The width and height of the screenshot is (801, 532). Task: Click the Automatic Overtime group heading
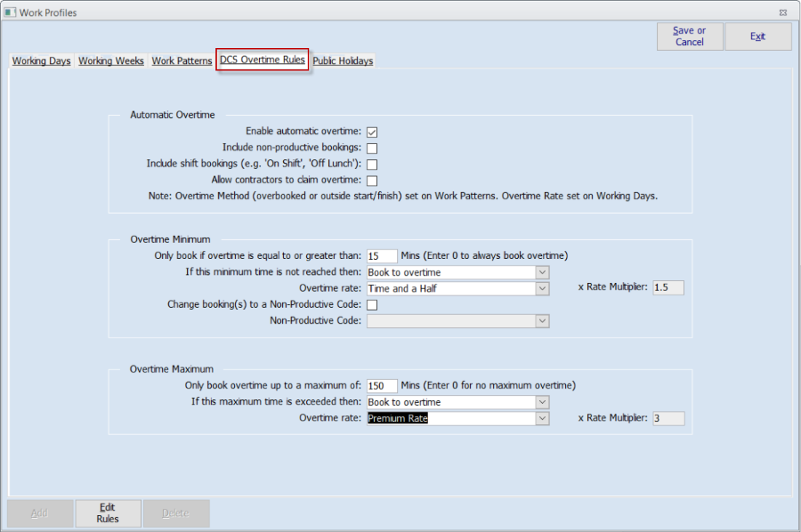[172, 115]
